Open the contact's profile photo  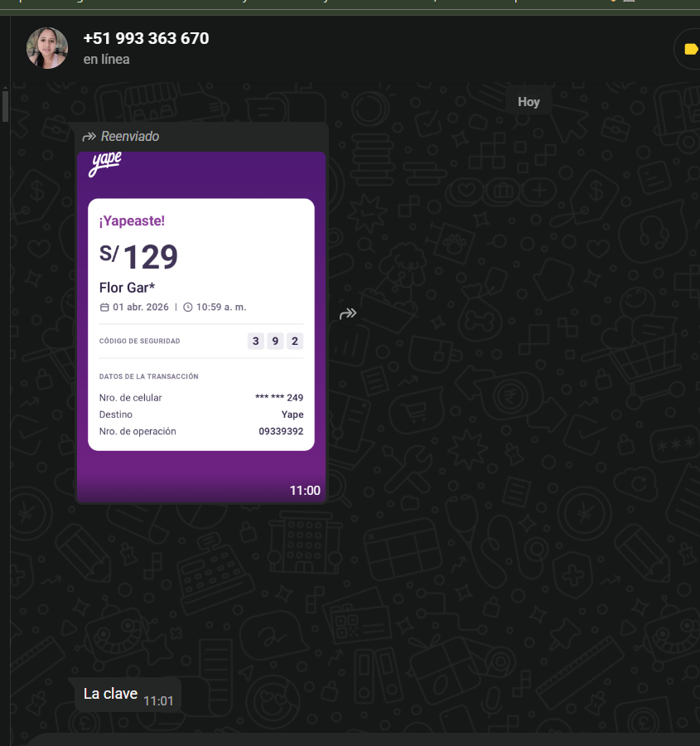[x=47, y=48]
